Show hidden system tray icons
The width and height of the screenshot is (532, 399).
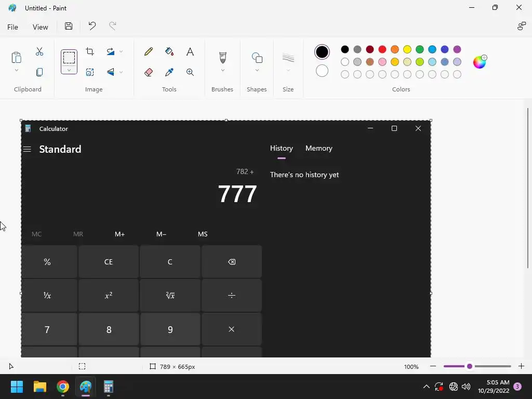click(x=427, y=387)
